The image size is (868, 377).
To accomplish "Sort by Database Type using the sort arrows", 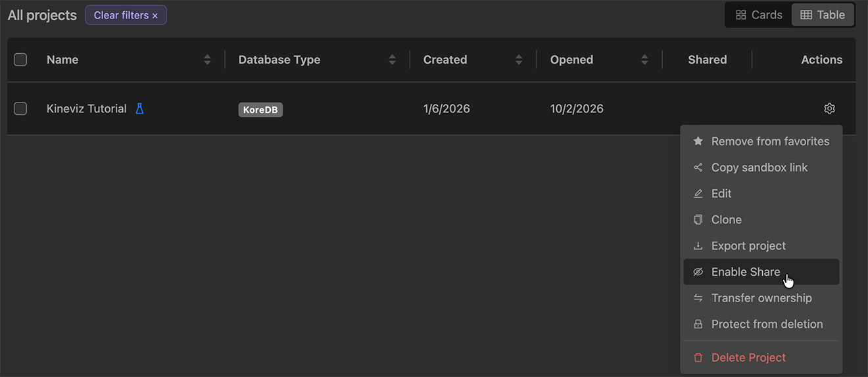I will [x=393, y=60].
